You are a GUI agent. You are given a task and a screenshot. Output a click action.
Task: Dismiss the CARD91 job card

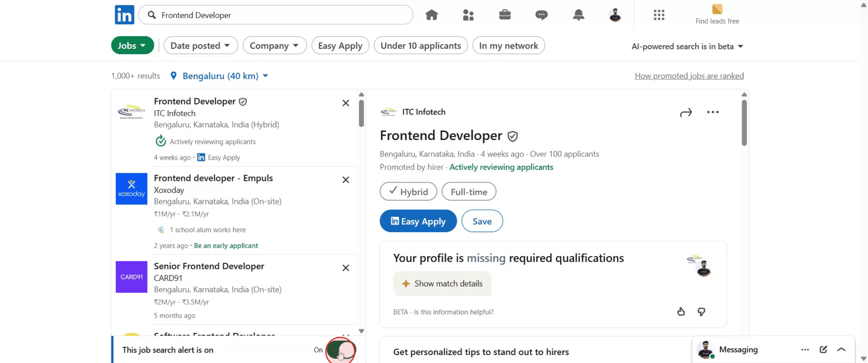(346, 268)
